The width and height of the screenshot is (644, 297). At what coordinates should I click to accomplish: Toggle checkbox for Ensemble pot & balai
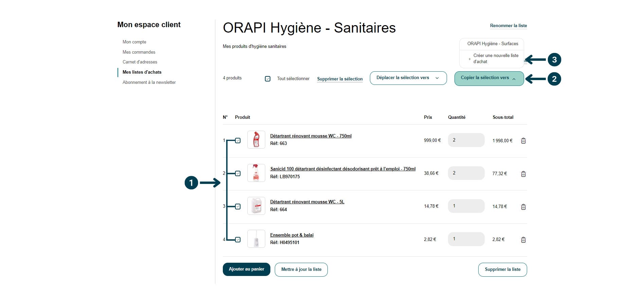click(238, 240)
